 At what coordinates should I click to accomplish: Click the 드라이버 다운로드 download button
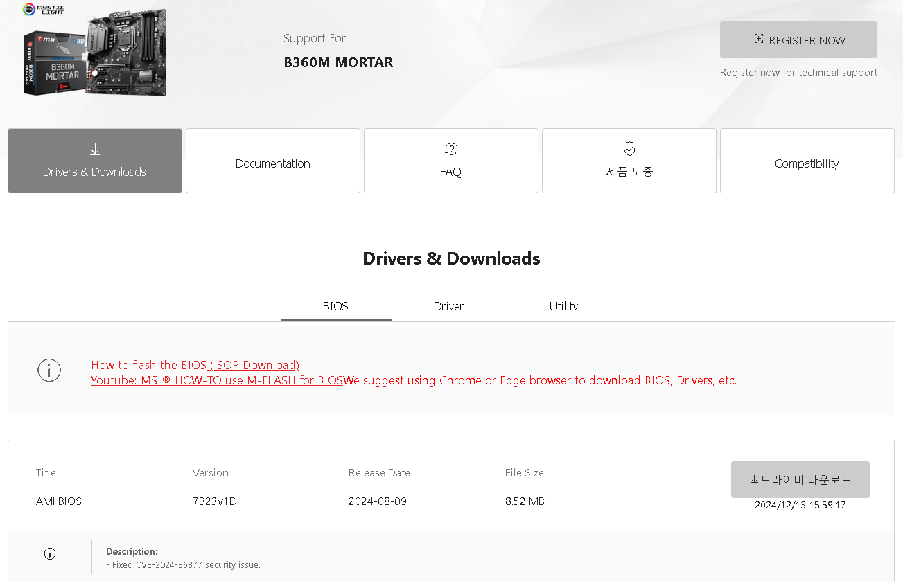[800, 479]
